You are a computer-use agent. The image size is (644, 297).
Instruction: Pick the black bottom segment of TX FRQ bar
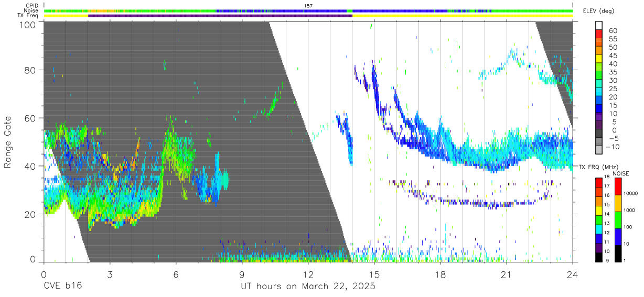[598, 257]
